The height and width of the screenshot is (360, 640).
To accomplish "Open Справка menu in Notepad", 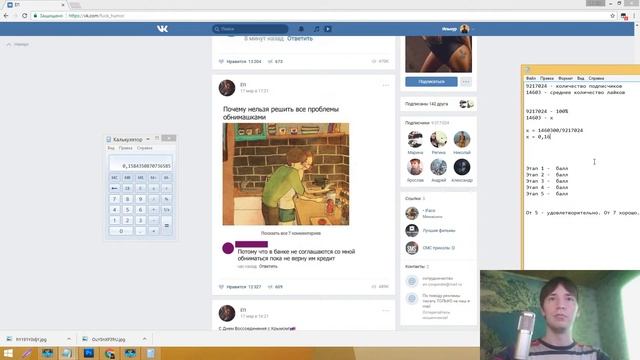I will [596, 78].
